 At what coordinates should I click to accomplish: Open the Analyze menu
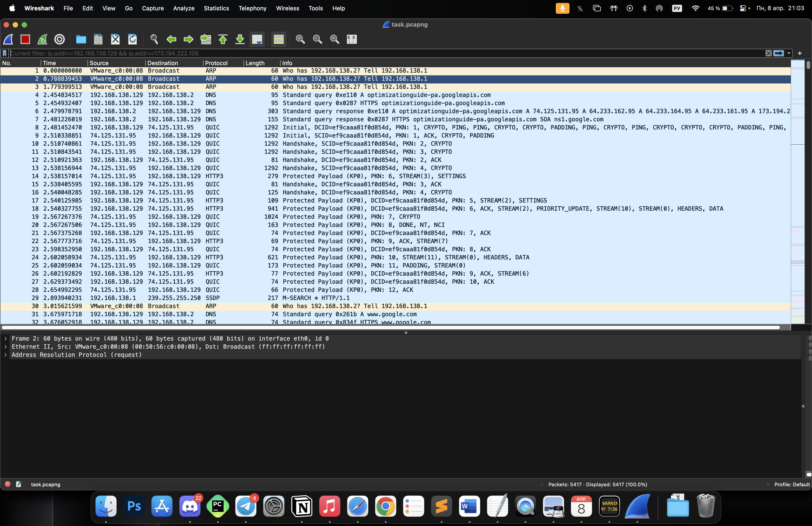click(x=184, y=8)
